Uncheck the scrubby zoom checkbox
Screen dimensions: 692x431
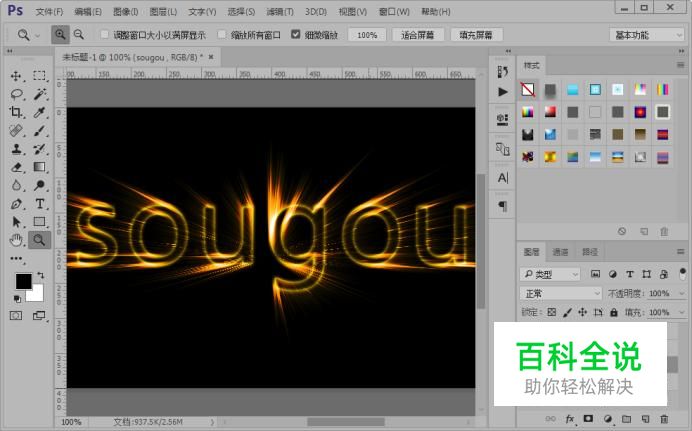pyautogui.click(x=296, y=34)
